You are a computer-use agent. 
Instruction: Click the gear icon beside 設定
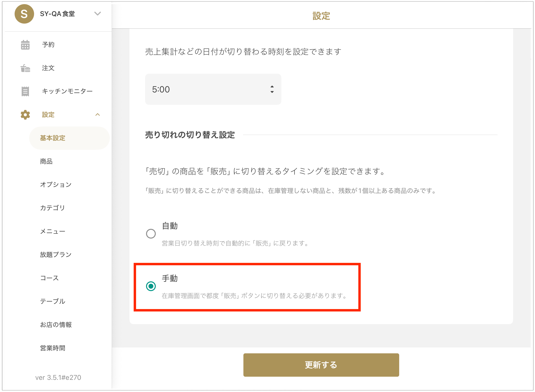click(x=25, y=115)
